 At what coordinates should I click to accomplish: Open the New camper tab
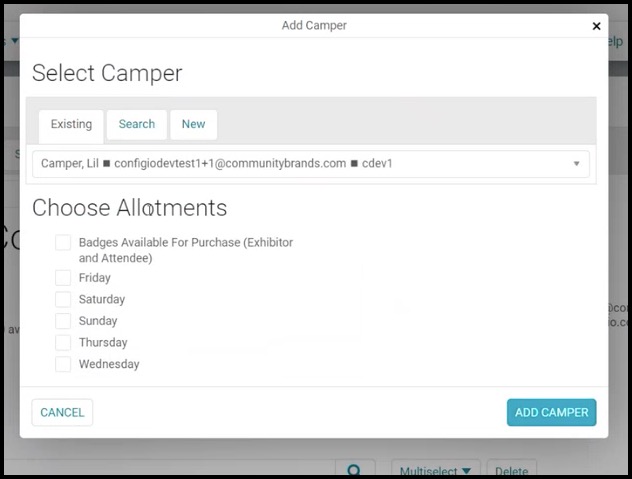coord(193,125)
